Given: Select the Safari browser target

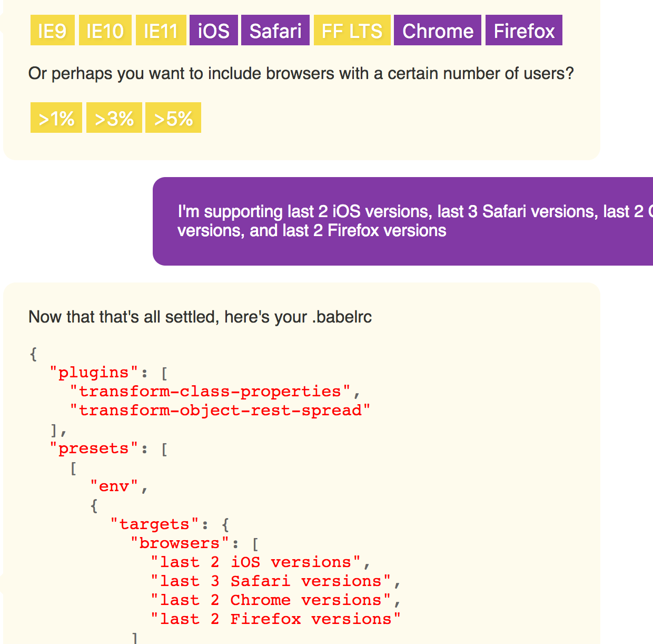Looking at the screenshot, I should [x=275, y=30].
